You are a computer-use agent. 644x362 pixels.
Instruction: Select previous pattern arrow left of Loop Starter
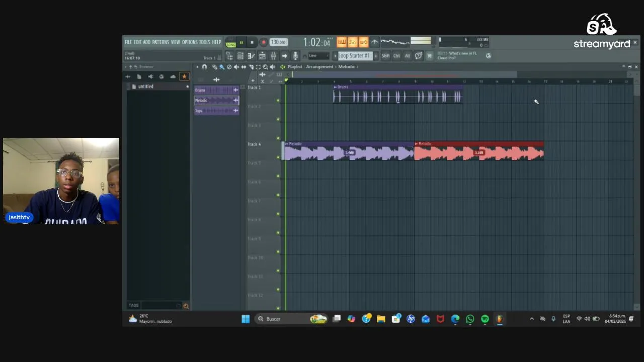click(335, 56)
